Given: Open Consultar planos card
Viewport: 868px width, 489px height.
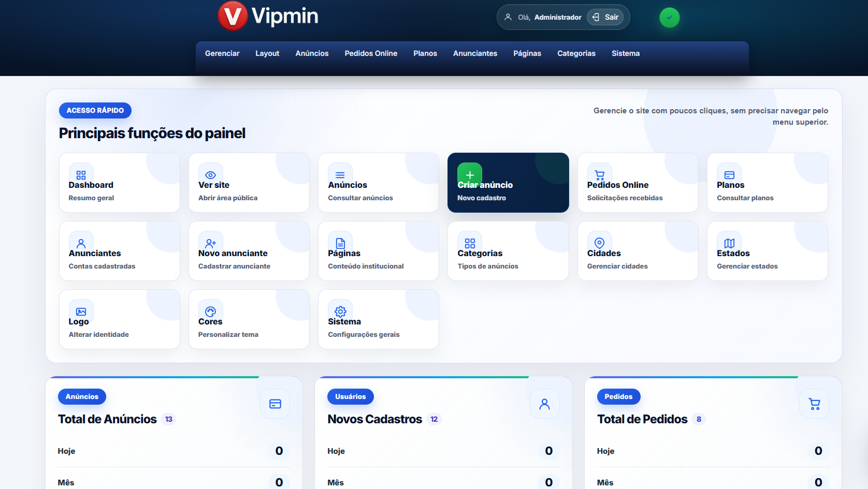Looking at the screenshot, I should click(768, 183).
